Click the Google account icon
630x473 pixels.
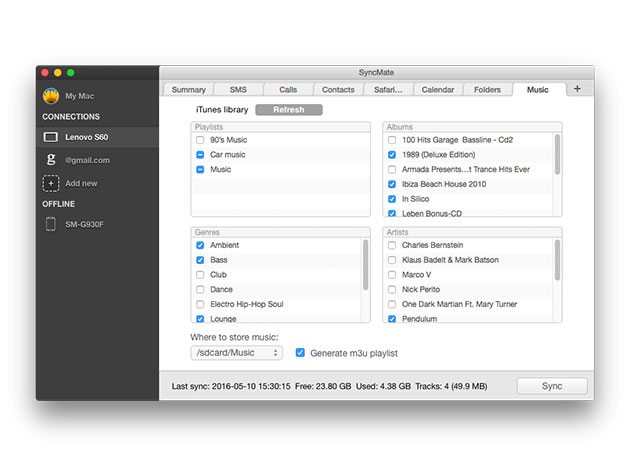pos(51,160)
